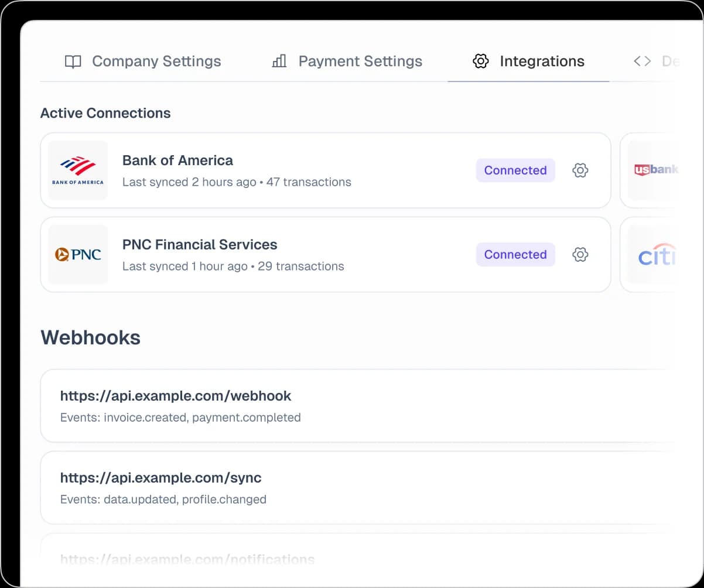This screenshot has width=704, height=588.
Task: Select the PNC bank logo
Action: (x=78, y=254)
